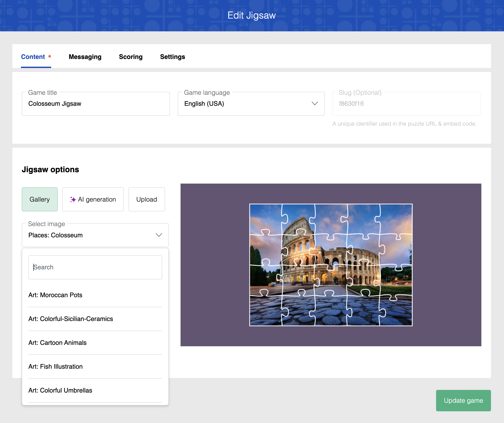Click the Jigsaw options heading
Viewport: 504px width, 423px height.
[x=50, y=170]
